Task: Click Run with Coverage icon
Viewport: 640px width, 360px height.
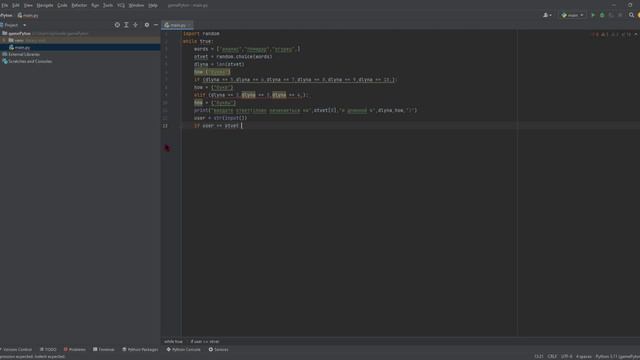Action: pos(611,15)
